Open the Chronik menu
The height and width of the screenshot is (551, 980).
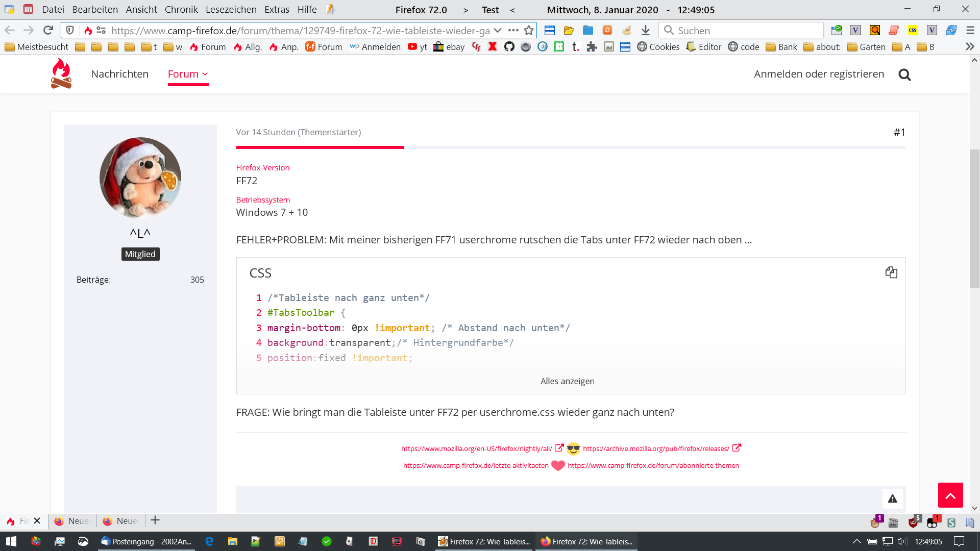tap(181, 10)
